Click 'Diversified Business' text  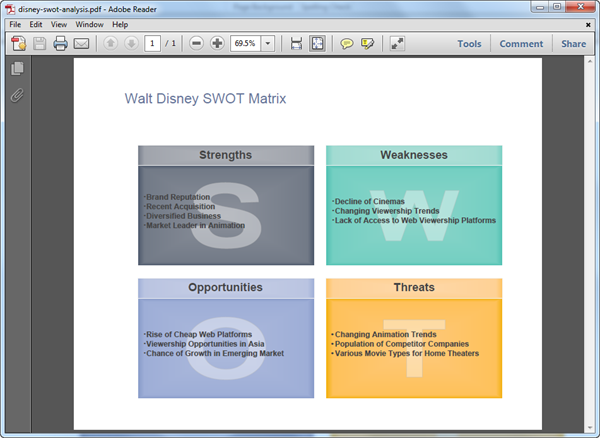(x=183, y=216)
